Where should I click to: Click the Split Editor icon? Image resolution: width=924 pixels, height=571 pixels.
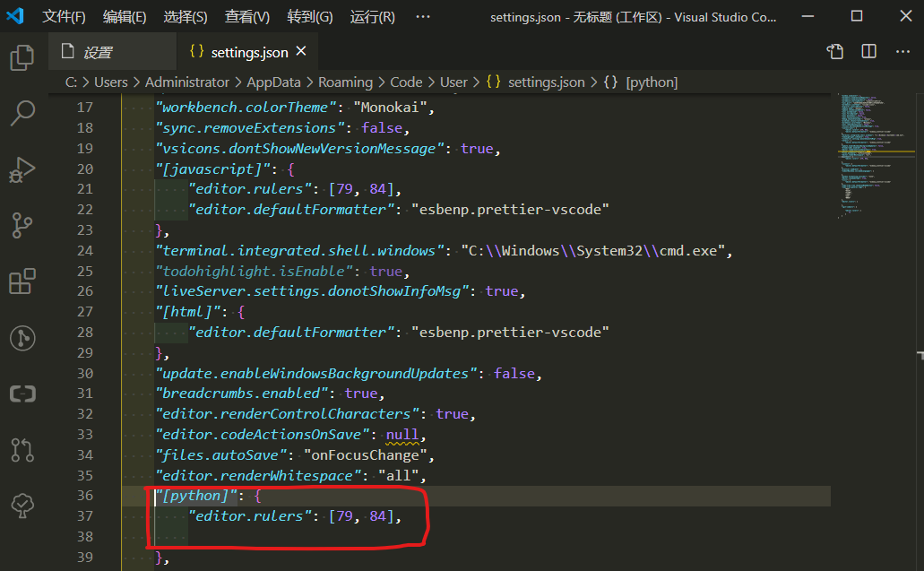coord(868,51)
